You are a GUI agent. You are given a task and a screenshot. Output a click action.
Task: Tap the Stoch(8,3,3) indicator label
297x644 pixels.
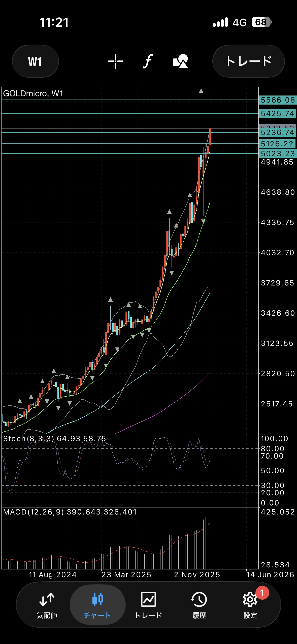pyautogui.click(x=28, y=439)
